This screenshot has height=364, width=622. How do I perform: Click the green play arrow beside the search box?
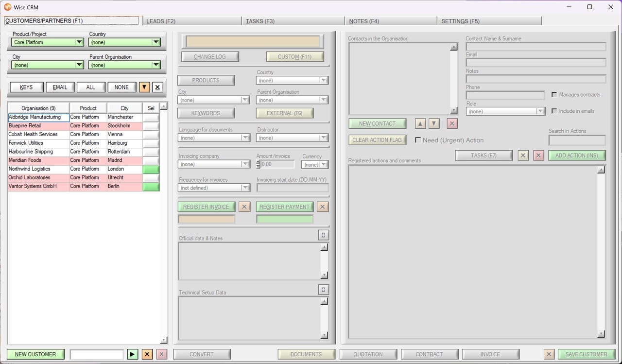[x=133, y=354]
